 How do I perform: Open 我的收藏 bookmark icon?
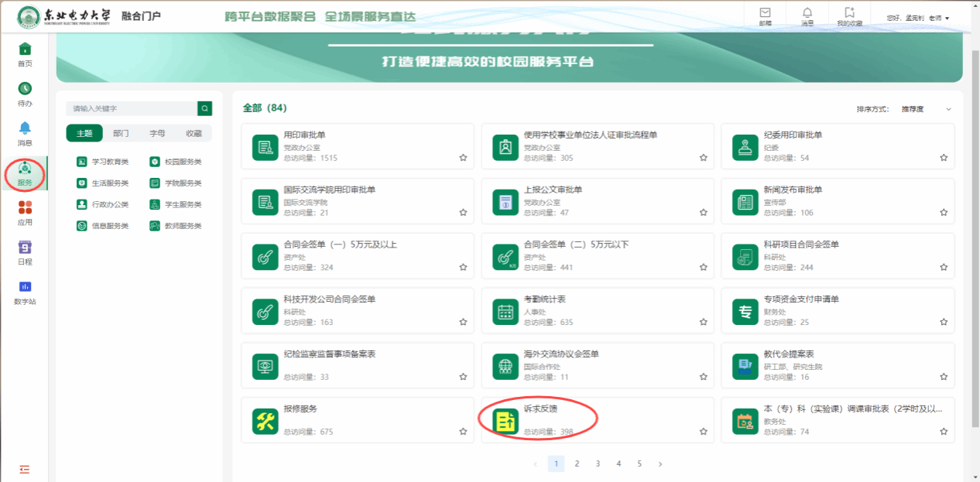coord(849,13)
